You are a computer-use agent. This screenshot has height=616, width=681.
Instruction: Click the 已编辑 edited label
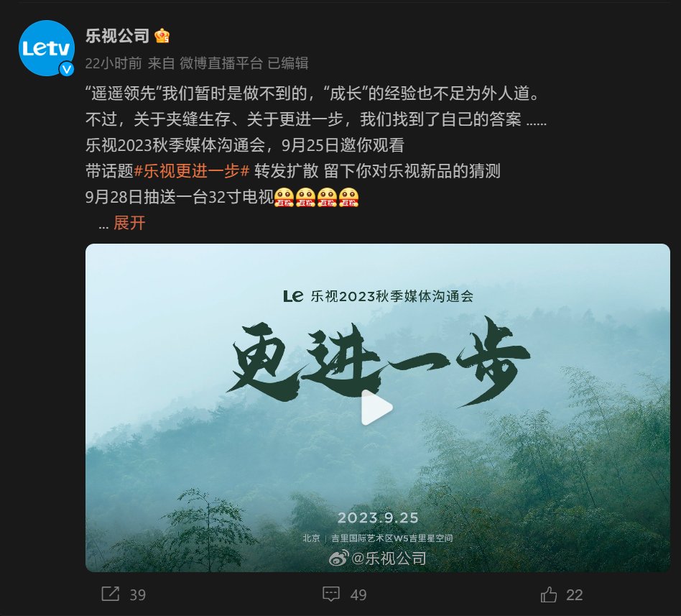(288, 63)
